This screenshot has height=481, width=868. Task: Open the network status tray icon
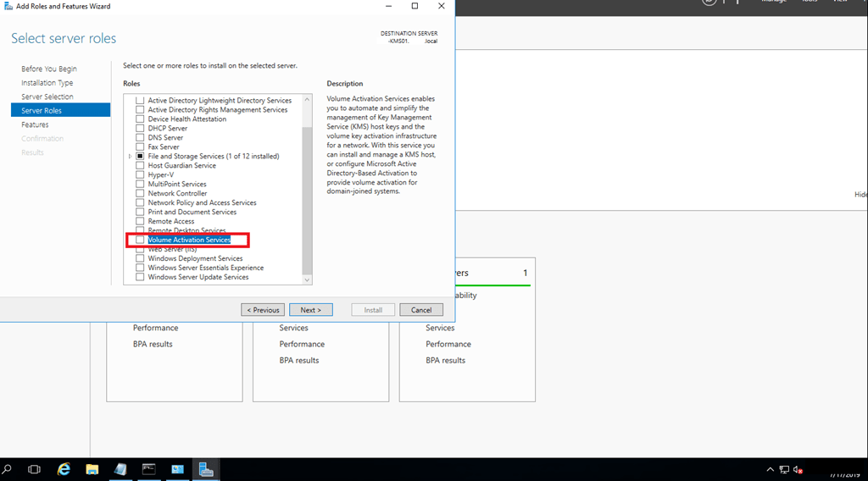784,469
